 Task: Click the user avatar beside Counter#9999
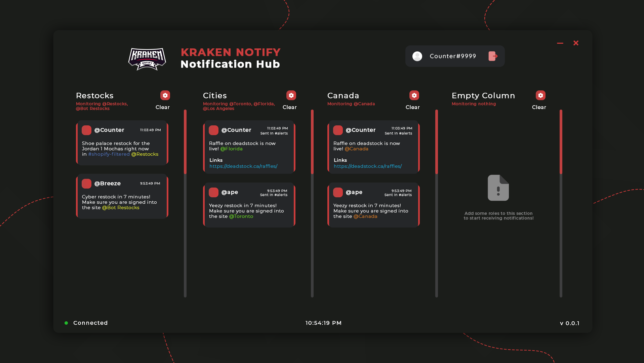click(417, 56)
